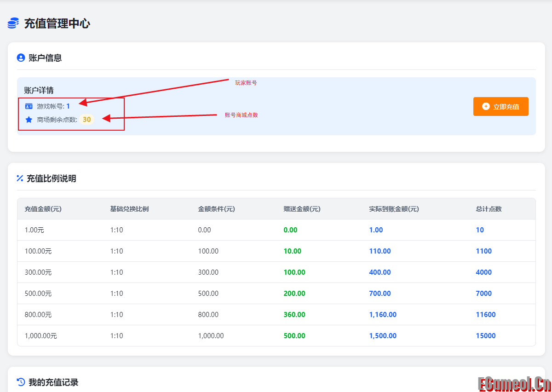Click the 赠送金额(元) column header
Viewport: 552px width, 392px height.
click(302, 209)
